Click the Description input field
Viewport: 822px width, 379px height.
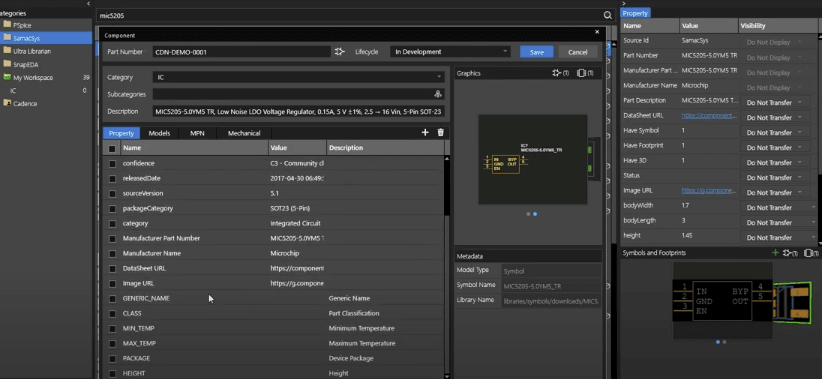tap(299, 112)
